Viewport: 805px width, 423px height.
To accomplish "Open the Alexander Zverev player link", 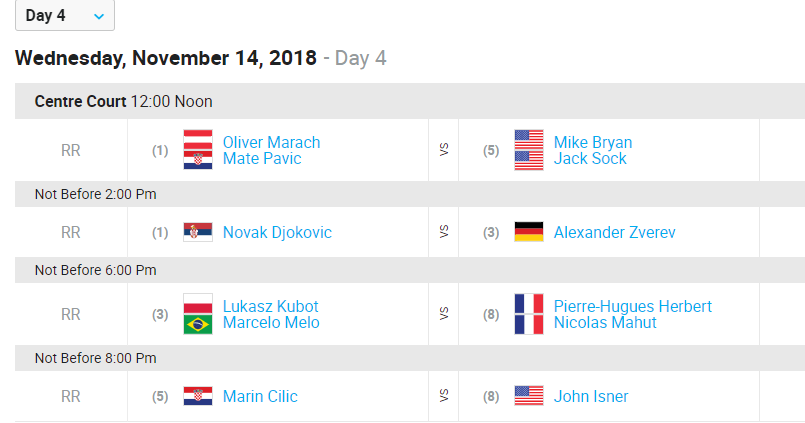I will pos(615,233).
